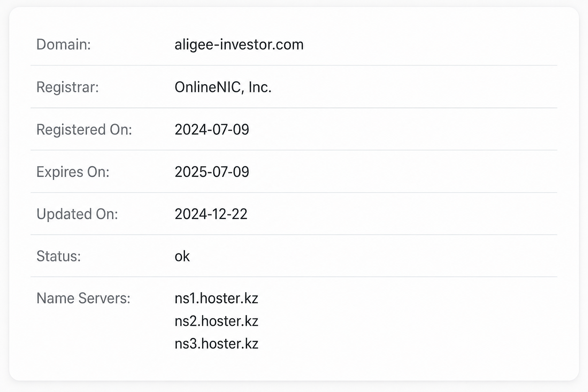588x392 pixels.
Task: Click the Registered On: label
Action: [x=84, y=129]
